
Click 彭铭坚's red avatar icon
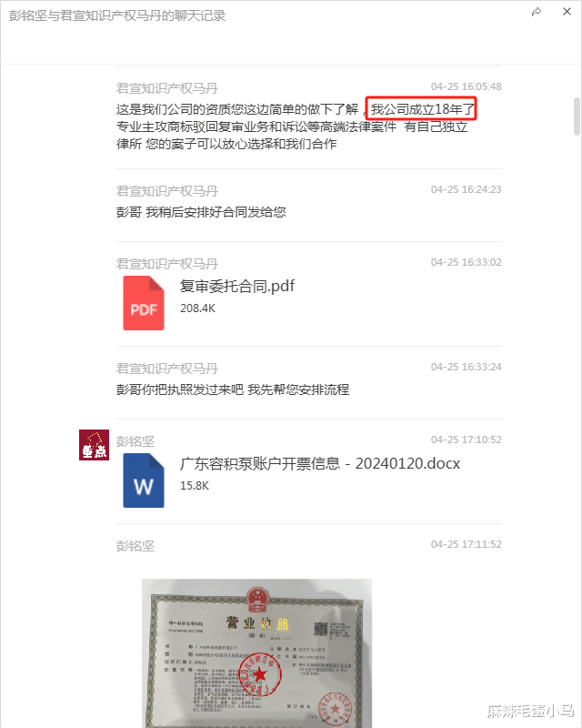94,445
